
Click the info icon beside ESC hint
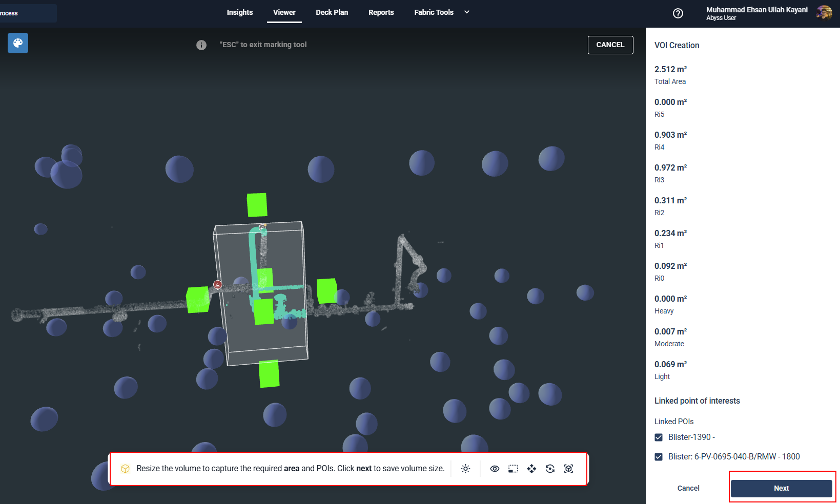[201, 45]
